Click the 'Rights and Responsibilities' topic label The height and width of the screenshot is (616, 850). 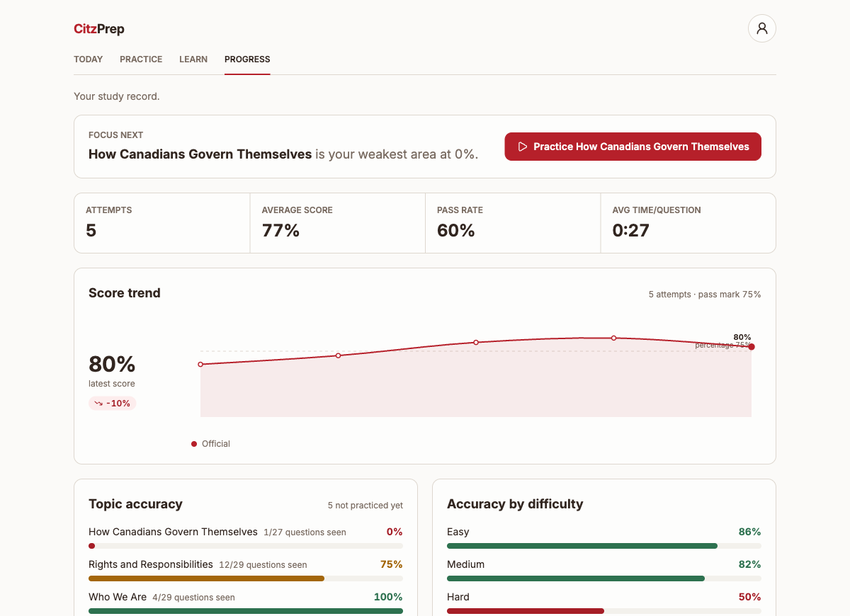pyautogui.click(x=151, y=564)
